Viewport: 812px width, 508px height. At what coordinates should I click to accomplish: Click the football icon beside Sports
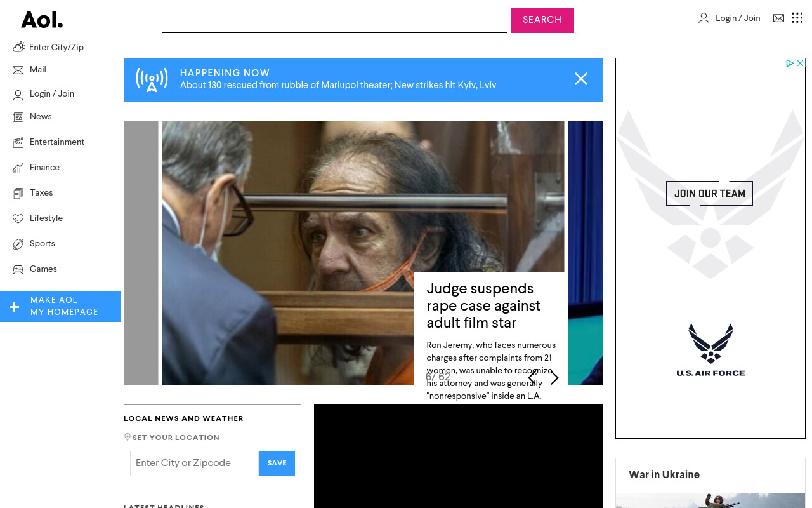coord(18,244)
